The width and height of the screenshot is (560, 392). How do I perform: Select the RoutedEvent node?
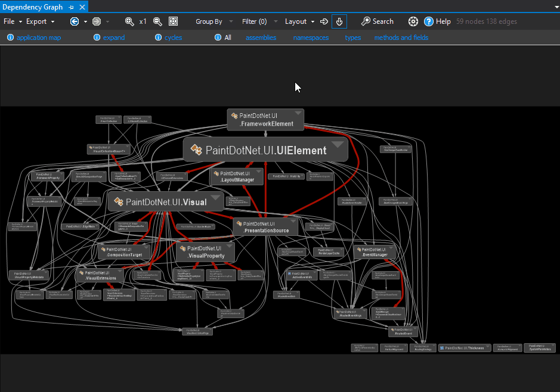click(403, 331)
